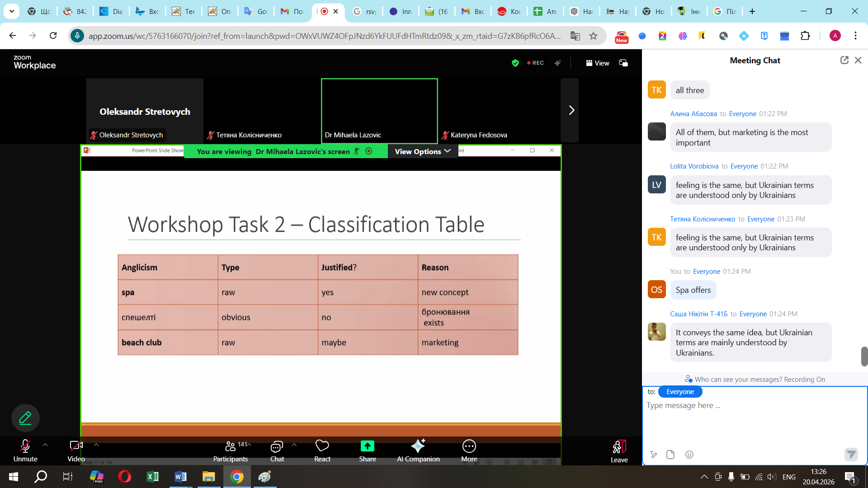
Task: Click the chat text formatting icon
Action: coord(653,455)
